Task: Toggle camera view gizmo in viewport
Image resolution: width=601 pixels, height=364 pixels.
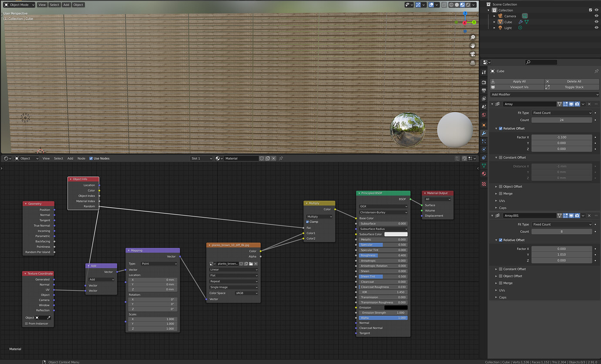Action: [x=473, y=54]
